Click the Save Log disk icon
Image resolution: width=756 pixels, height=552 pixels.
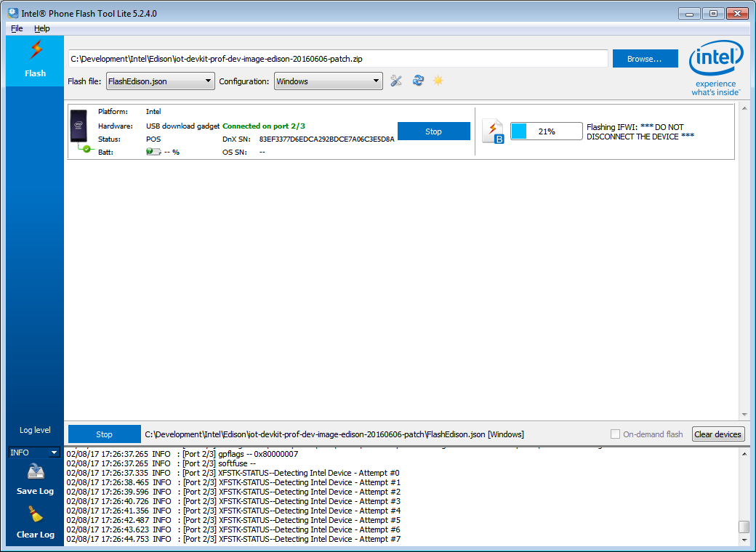click(x=36, y=473)
